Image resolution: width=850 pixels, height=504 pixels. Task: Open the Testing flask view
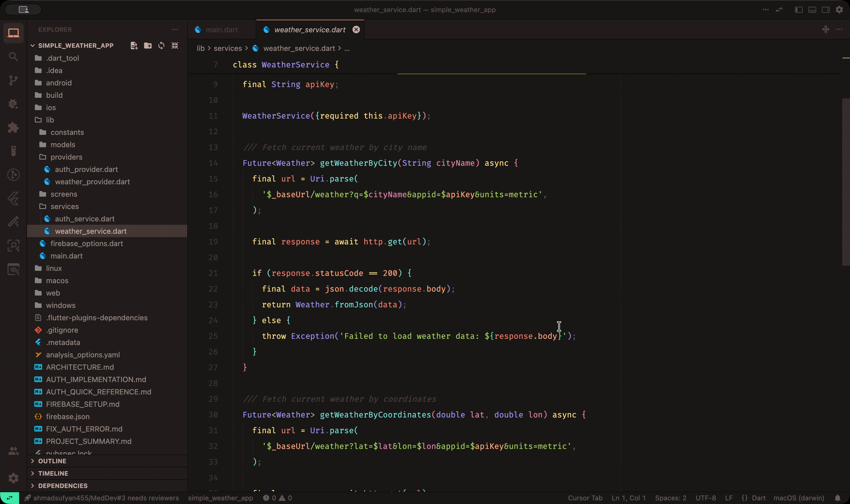(13, 151)
